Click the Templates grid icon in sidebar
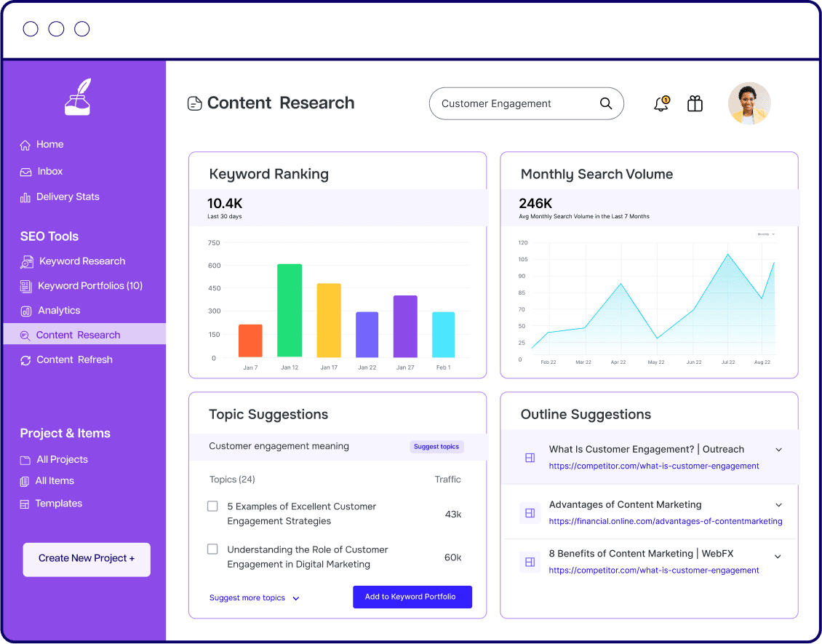This screenshot has height=644, width=822. pos(25,504)
